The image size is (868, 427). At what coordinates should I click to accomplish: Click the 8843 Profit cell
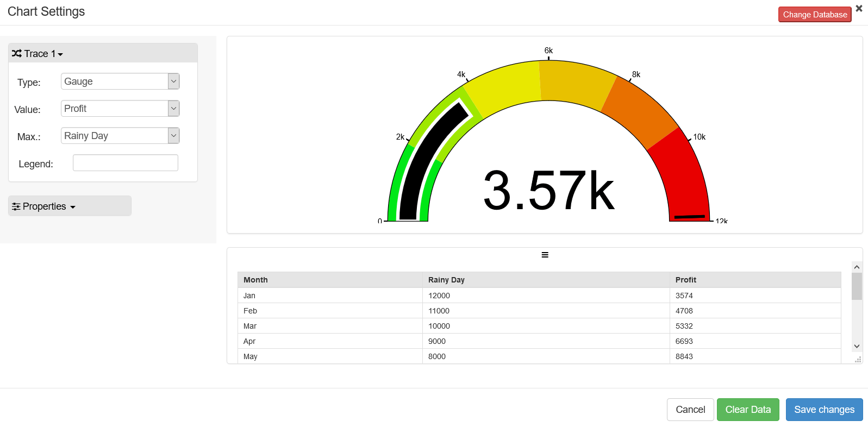[x=755, y=356]
